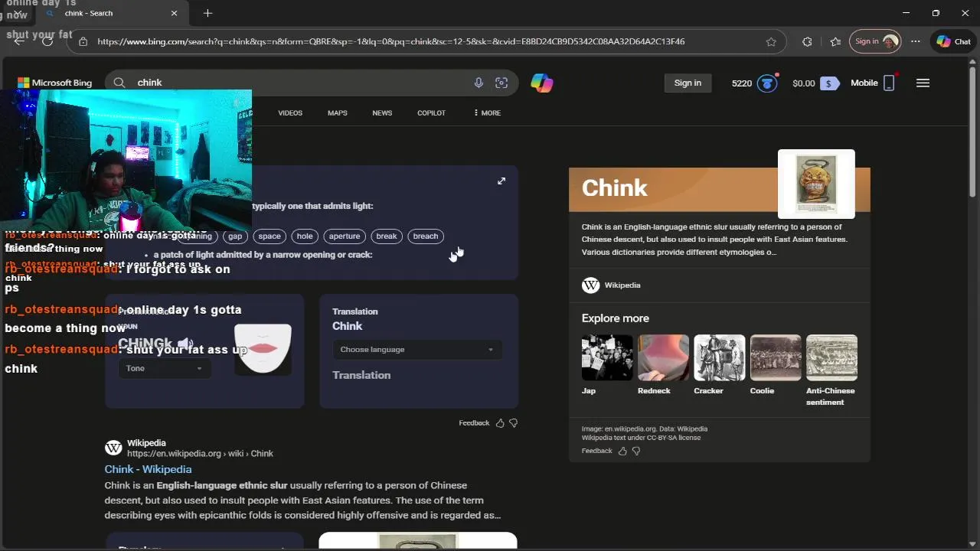The width and height of the screenshot is (980, 551).
Task: Close the 'chink - Search' tab
Action: pyautogui.click(x=174, y=13)
